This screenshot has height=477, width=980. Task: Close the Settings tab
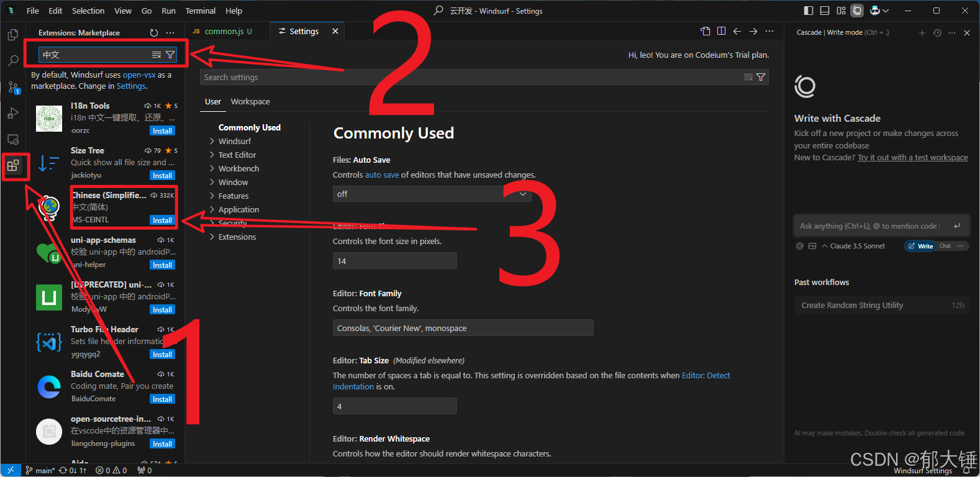335,31
